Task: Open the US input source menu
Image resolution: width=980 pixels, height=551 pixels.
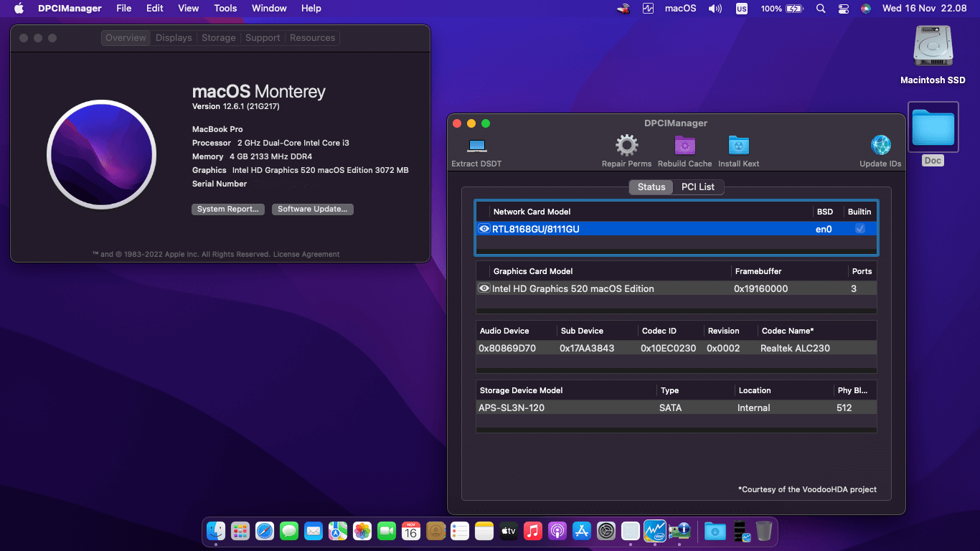Action: pos(741,9)
